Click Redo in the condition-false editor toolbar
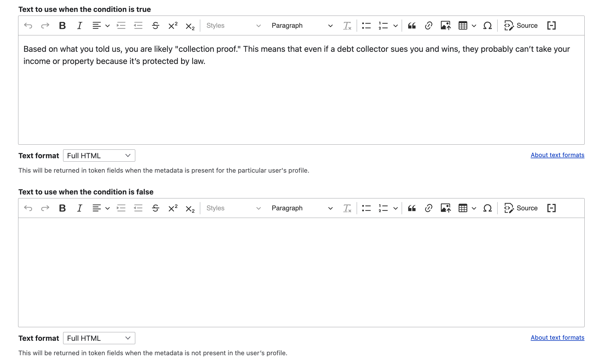 [x=45, y=208]
